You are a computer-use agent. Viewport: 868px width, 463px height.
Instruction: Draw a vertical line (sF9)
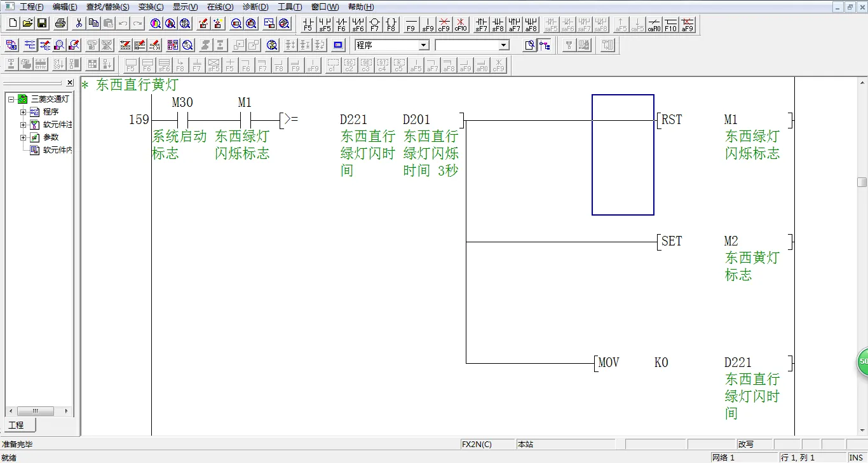pyautogui.click(x=428, y=24)
